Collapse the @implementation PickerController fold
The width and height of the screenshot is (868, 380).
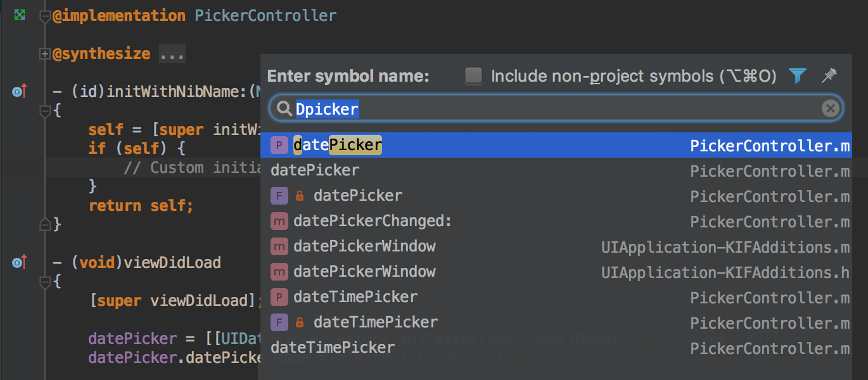(x=45, y=17)
